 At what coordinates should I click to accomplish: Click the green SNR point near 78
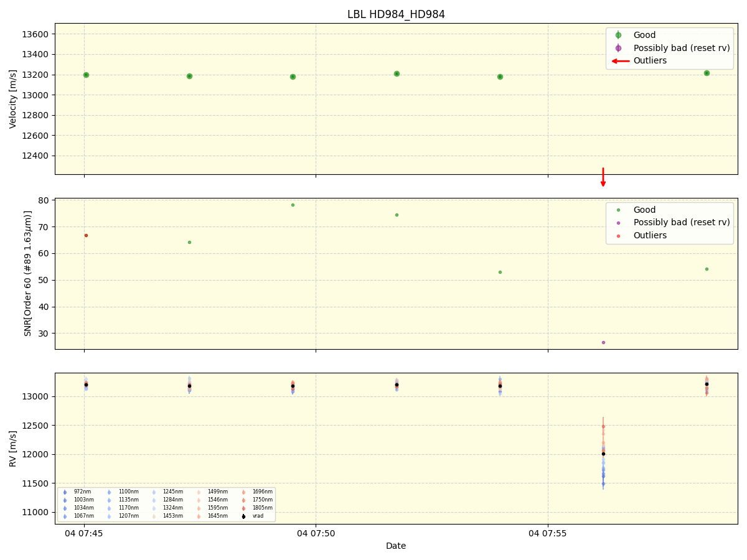(x=293, y=205)
